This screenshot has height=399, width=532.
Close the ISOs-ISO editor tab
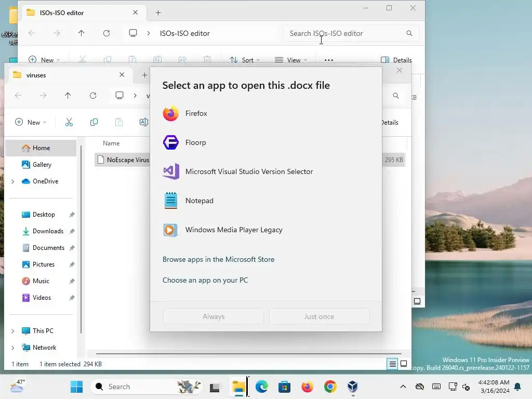(x=136, y=12)
